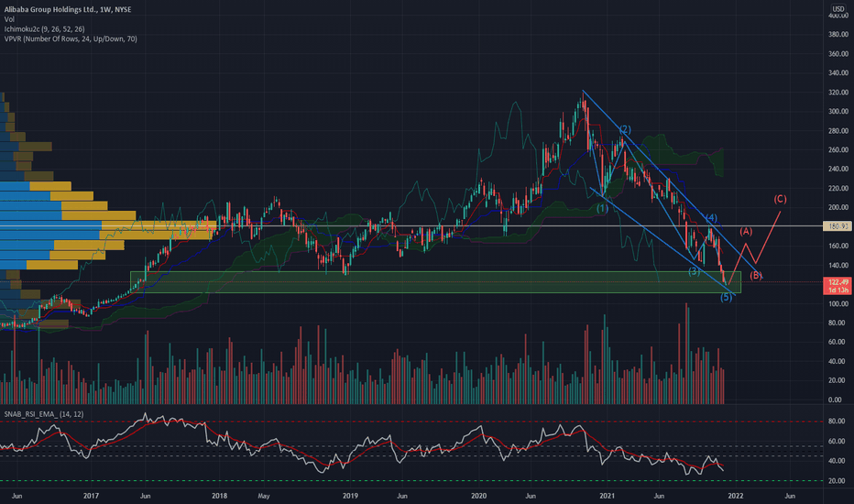Screen dimensions: 854x504
Task: Select the corrective wave (A) label
Action: tap(746, 231)
